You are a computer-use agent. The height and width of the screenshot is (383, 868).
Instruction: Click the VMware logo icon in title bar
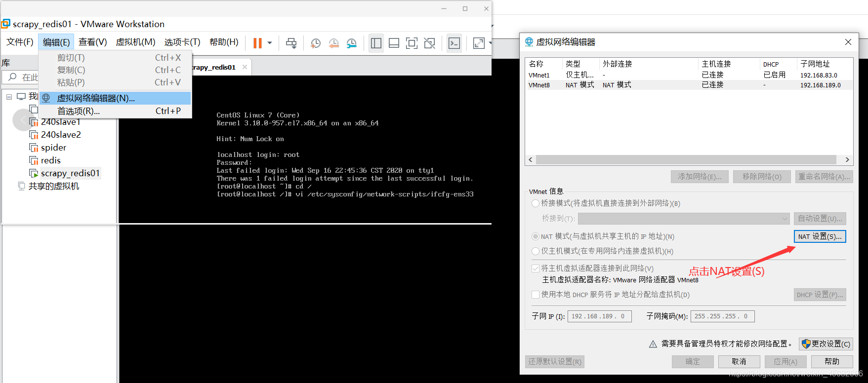(x=6, y=24)
